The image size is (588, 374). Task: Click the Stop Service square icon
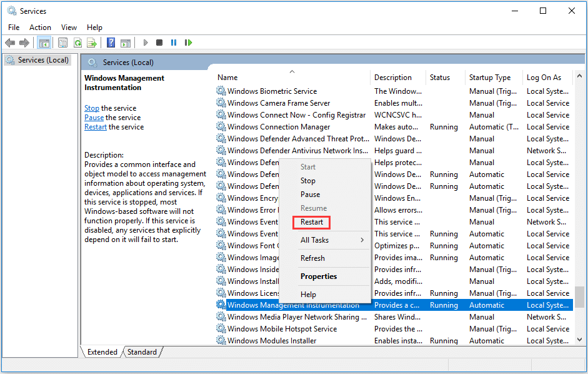coord(159,43)
